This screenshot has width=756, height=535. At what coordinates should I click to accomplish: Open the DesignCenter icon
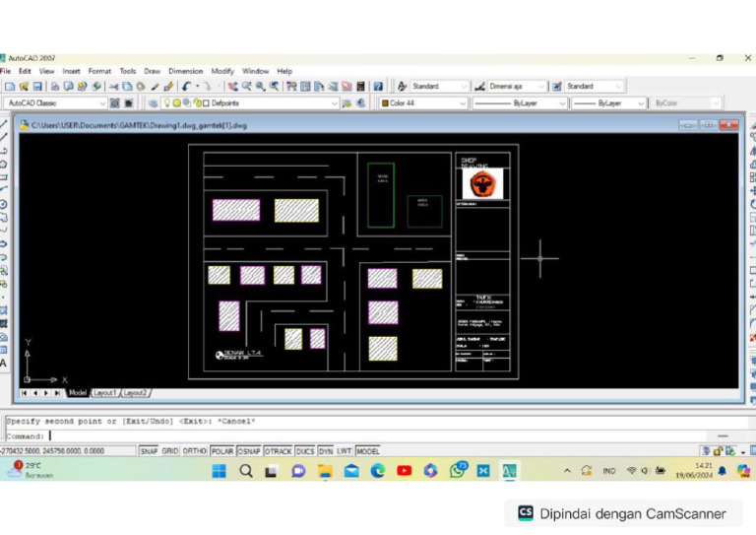pyautogui.click(x=305, y=87)
